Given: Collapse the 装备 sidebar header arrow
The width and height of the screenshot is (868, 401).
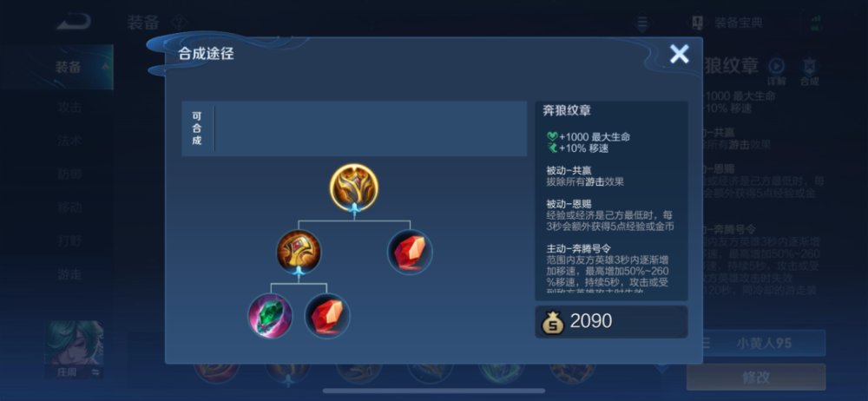Looking at the screenshot, I should click(x=105, y=67).
